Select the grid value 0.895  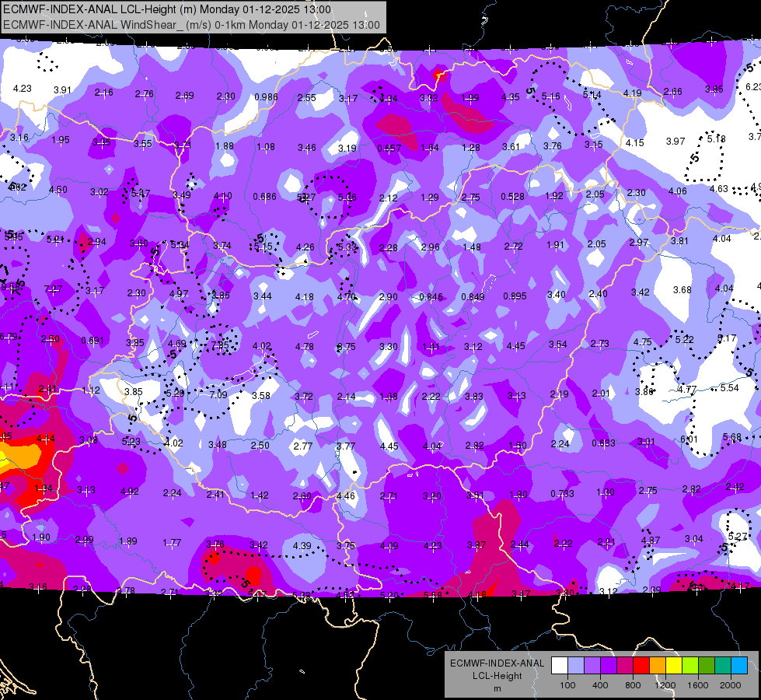pyautogui.click(x=515, y=296)
